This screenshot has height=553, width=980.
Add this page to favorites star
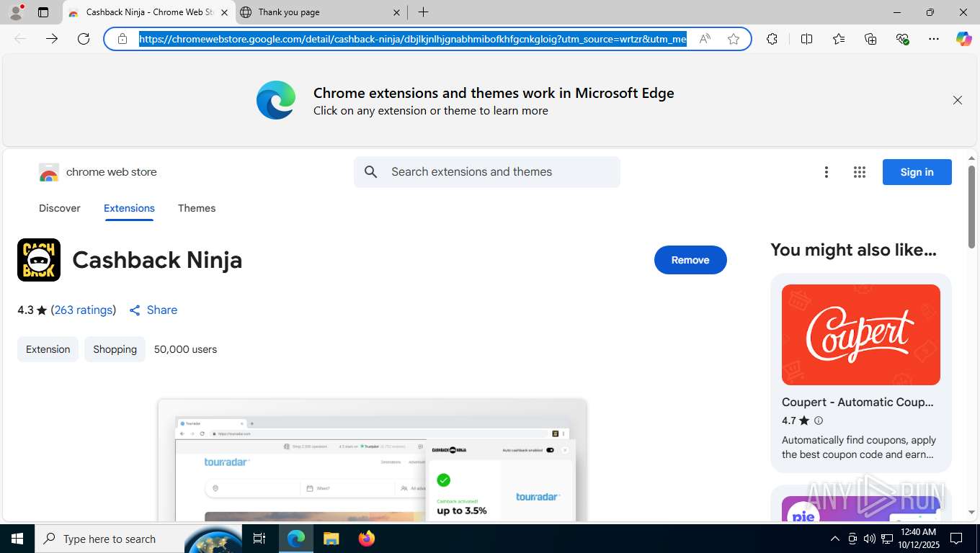pyautogui.click(x=734, y=39)
